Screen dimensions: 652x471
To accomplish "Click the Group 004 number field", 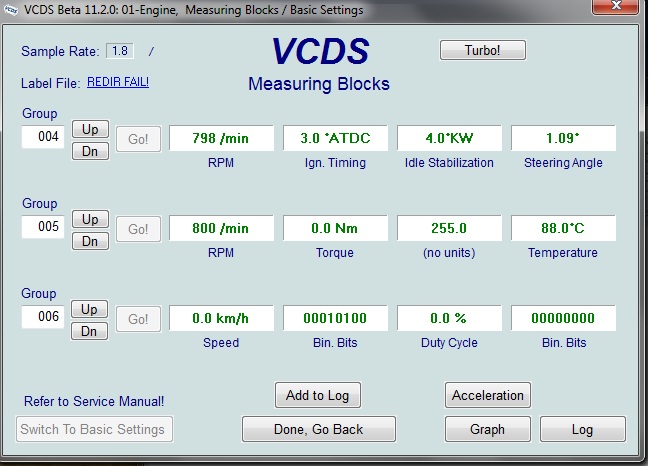I will pos(43,136).
